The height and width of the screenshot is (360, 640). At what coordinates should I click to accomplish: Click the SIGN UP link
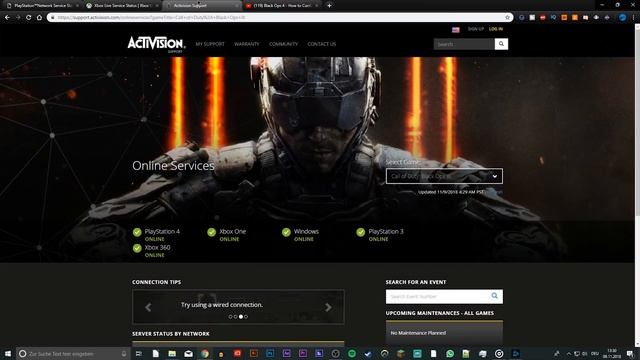coord(476,29)
